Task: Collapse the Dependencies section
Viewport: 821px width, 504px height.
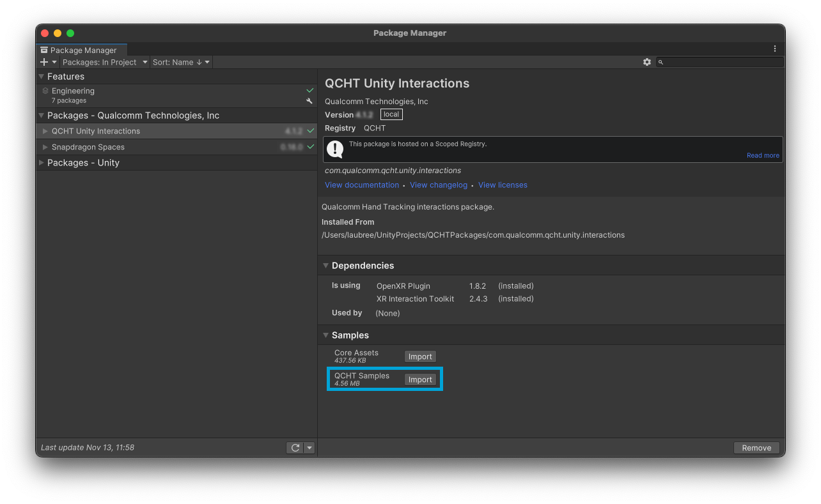Action: click(x=326, y=266)
